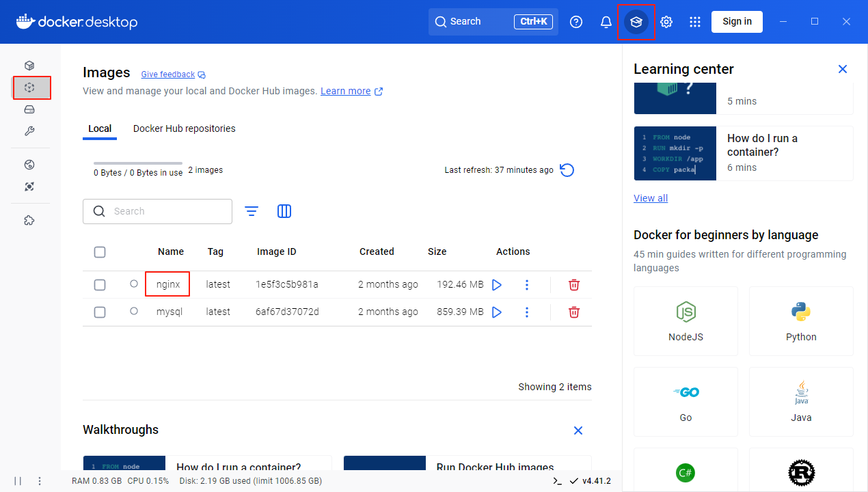The image size is (868, 492).
Task: Check the nginx row checkbox
Action: pyautogui.click(x=100, y=285)
